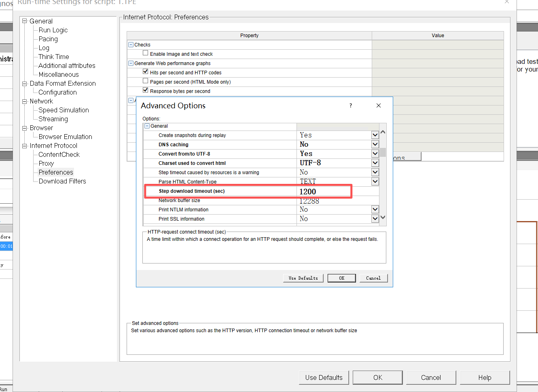Viewport: 538px width, 392px height.
Task: Select Configuration under Data Format Extension
Action: (x=57, y=92)
